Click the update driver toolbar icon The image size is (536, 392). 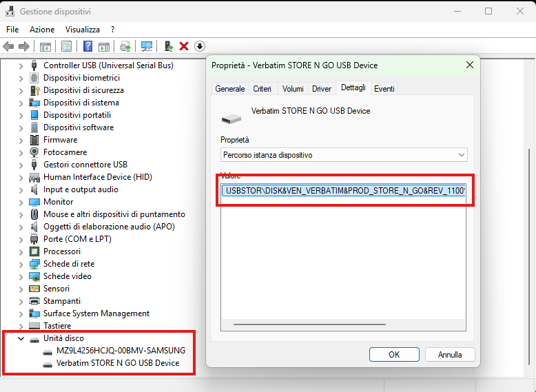168,46
